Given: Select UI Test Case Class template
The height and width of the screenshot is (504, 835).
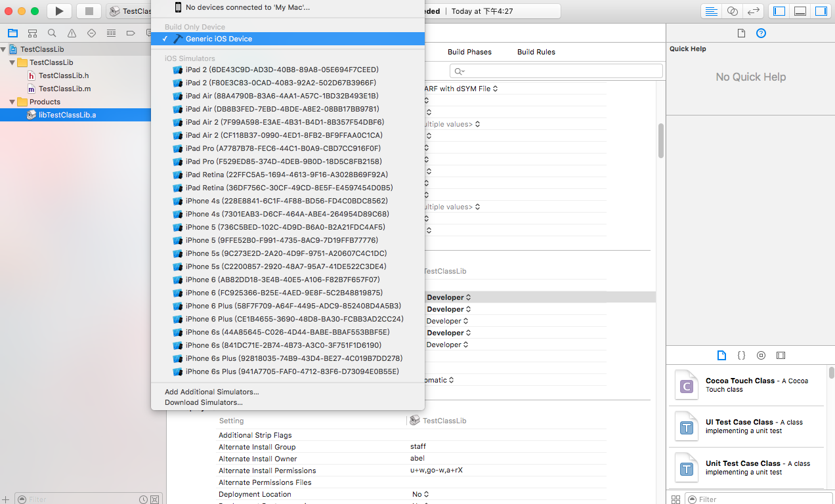Looking at the screenshot, I should [747, 427].
